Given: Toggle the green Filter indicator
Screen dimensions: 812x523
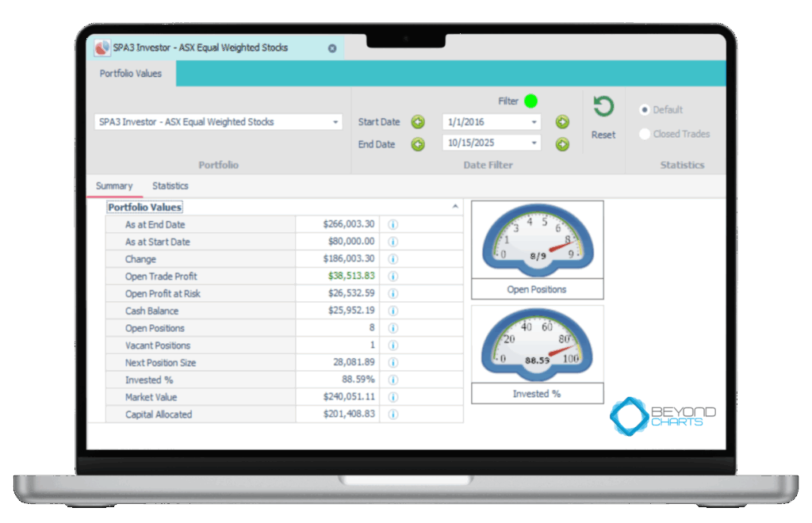Looking at the screenshot, I should pyautogui.click(x=530, y=101).
